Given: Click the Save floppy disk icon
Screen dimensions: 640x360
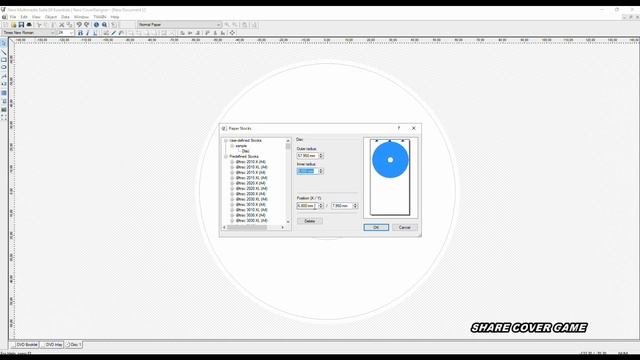Looking at the screenshot, I should tap(21, 25).
